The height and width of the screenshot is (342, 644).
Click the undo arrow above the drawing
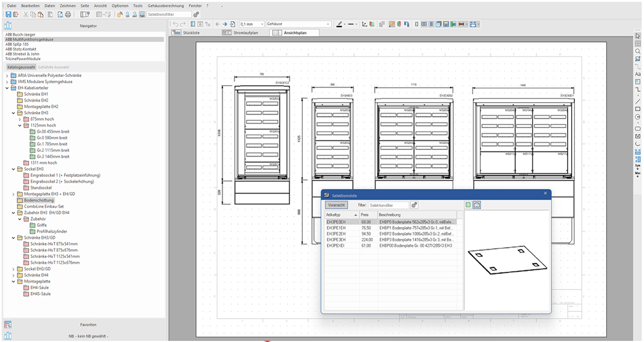tap(176, 24)
